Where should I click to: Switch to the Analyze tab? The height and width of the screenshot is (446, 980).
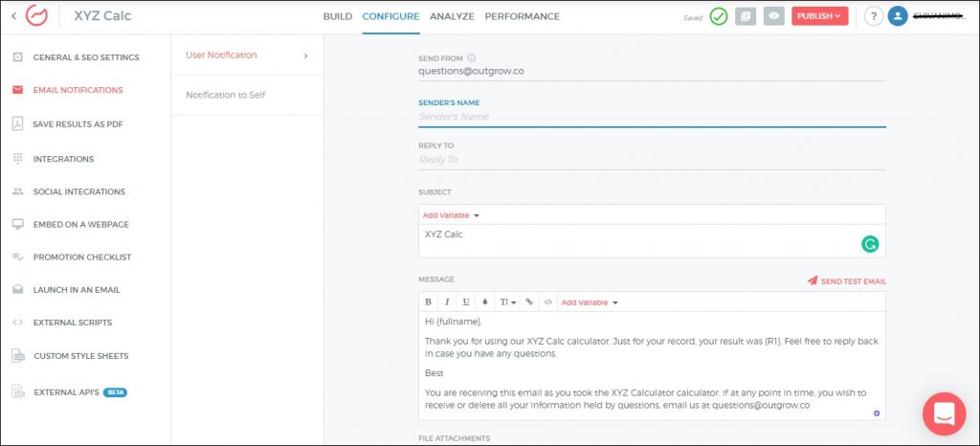click(452, 16)
